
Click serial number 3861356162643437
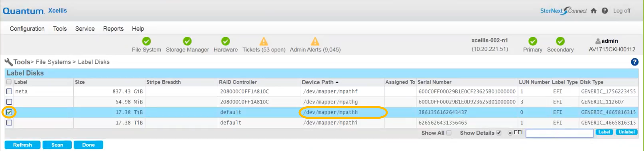pos(443,112)
